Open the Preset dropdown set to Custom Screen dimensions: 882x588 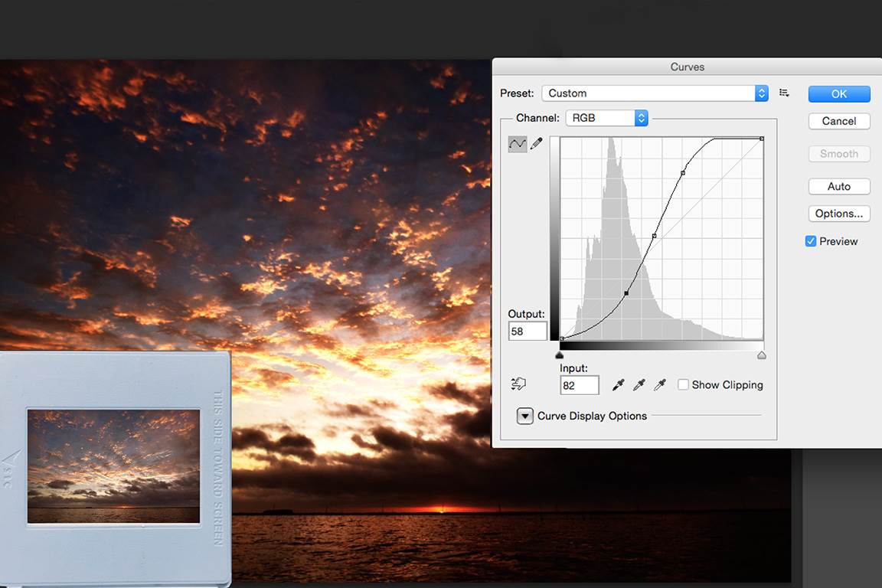[x=655, y=93]
